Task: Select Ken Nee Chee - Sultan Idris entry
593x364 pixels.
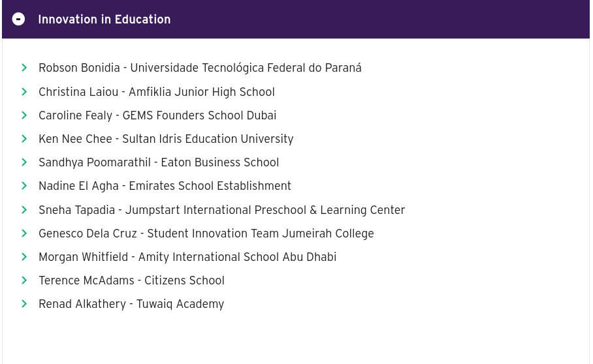Action: coord(166,139)
